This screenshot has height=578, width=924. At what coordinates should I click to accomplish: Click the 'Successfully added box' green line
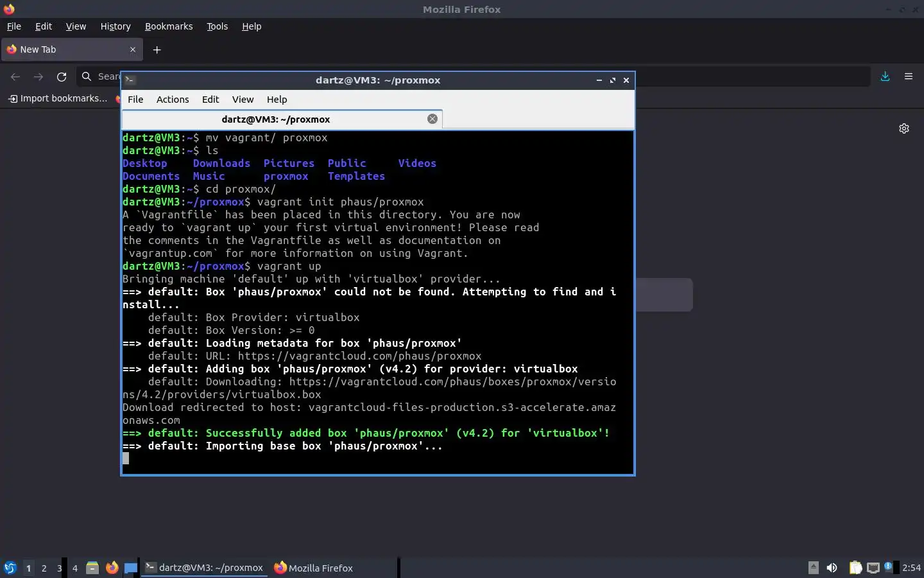[x=366, y=433]
